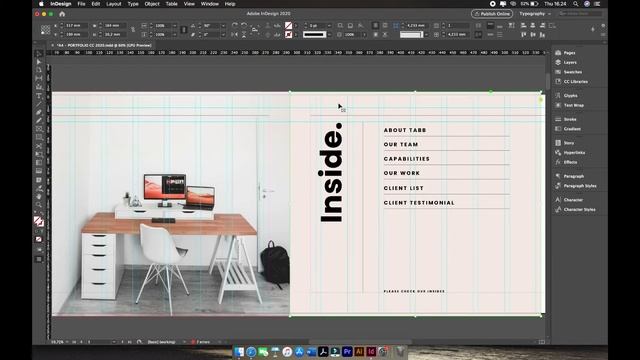The height and width of the screenshot is (360, 640).
Task: Open the File menu
Action: 81,4
